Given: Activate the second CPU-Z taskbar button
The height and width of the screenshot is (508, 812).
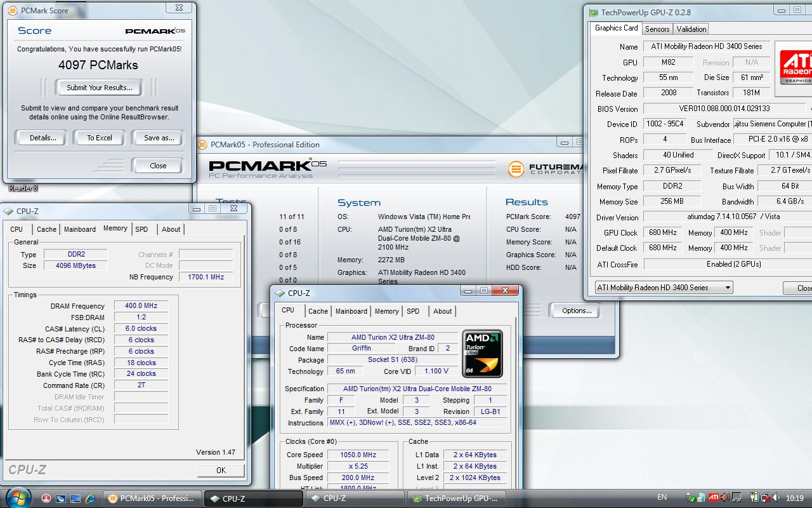Looking at the screenshot, I should click(x=354, y=498).
